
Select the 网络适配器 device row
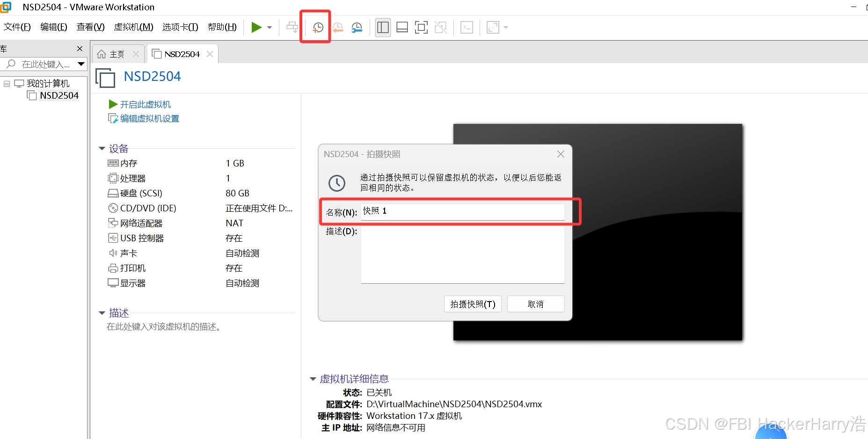click(200, 223)
